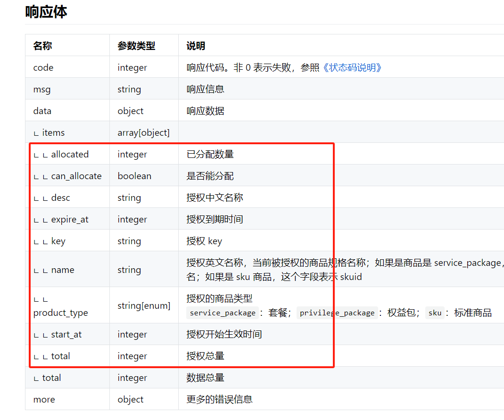Select the expire_at parameter name

(70, 219)
